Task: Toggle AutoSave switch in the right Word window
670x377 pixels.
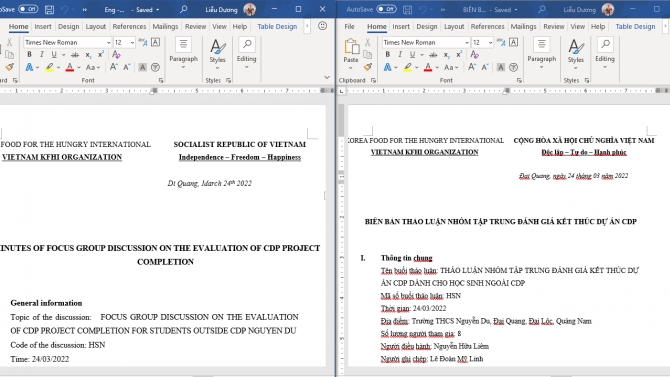Action: 386,9
